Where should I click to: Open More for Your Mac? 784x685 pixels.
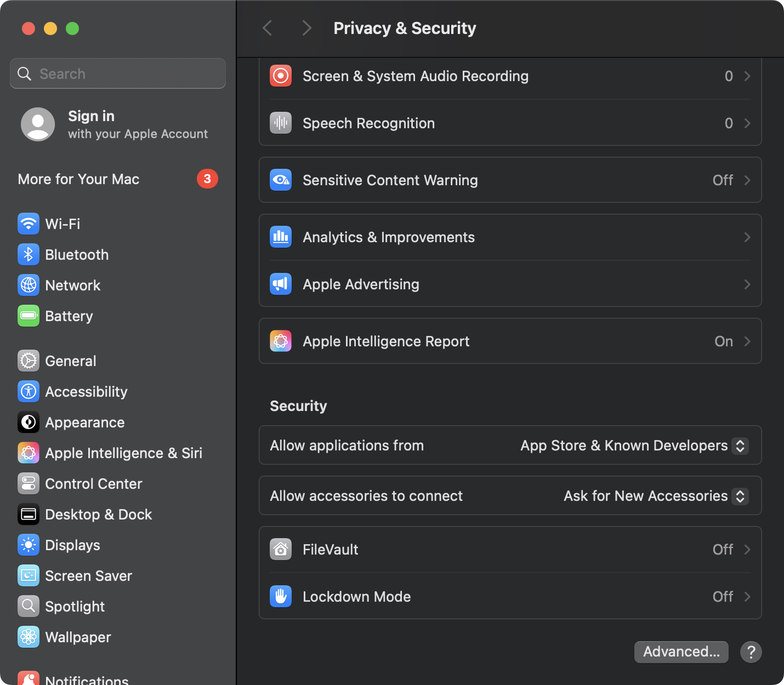pos(117,179)
